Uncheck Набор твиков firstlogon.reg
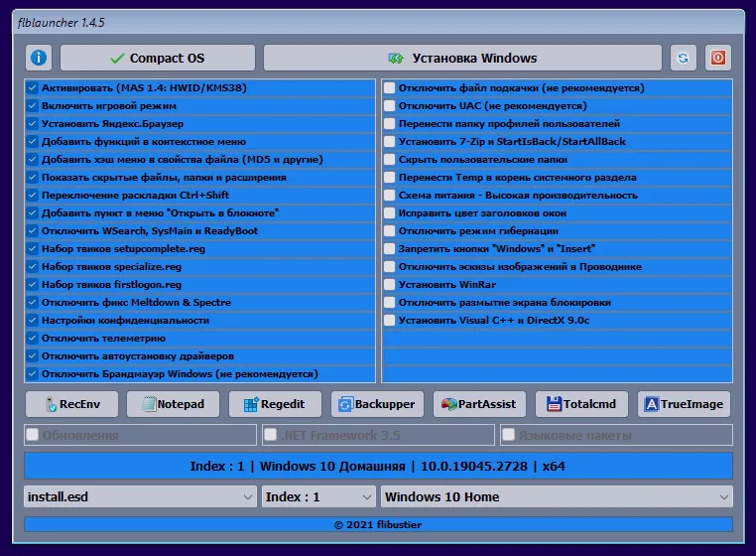This screenshot has width=756, height=556. click(33, 284)
